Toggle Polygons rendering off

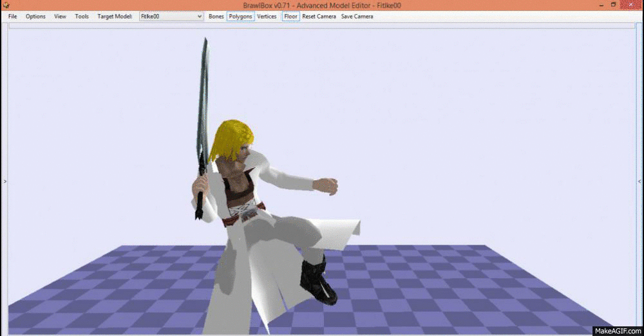240,16
